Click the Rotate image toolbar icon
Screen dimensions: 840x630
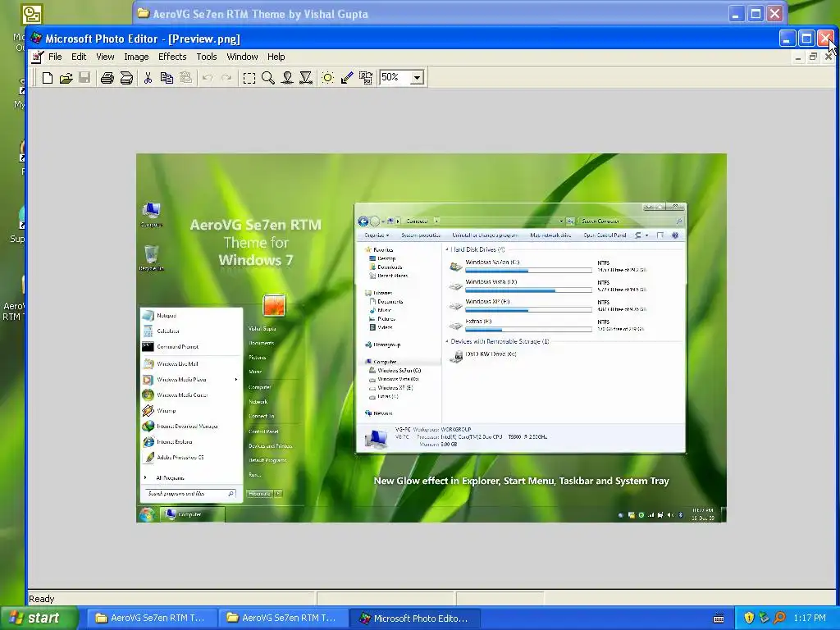pos(366,78)
